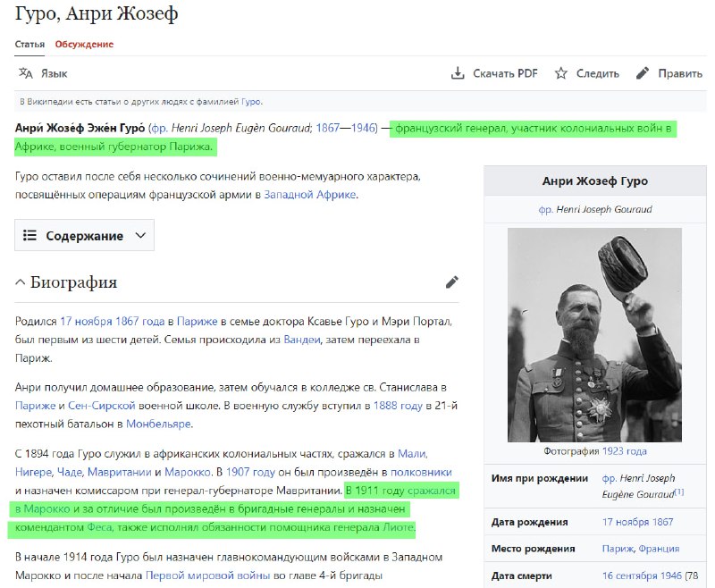Open the 16 сентября death date link

pos(642,575)
